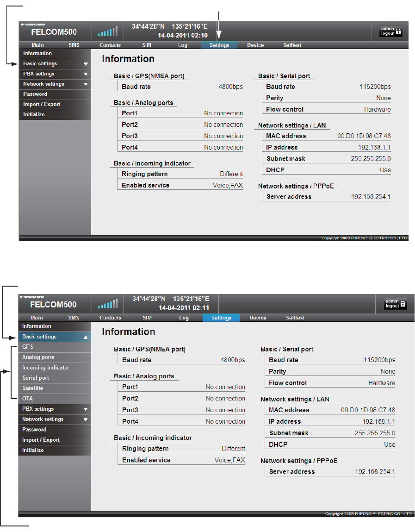Screen dimensions: 415x532
Task: Open the Device tab on the 02:10 screen
Action: click(255, 45)
